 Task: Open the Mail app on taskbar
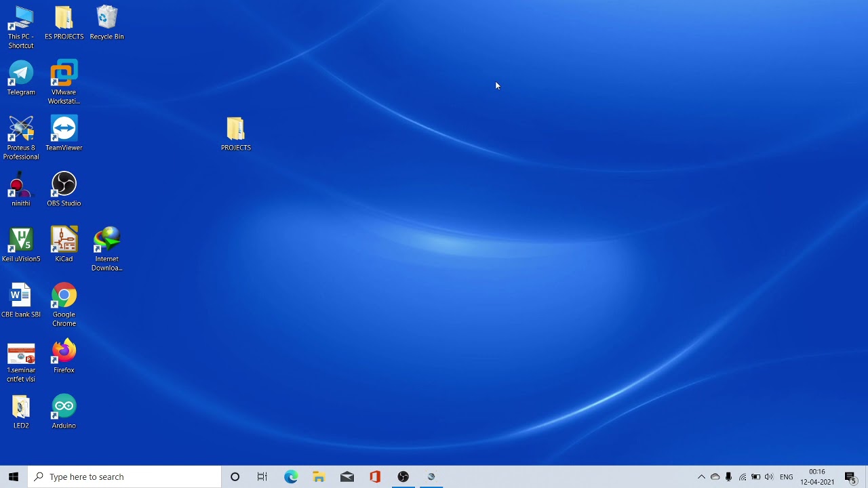(x=347, y=476)
